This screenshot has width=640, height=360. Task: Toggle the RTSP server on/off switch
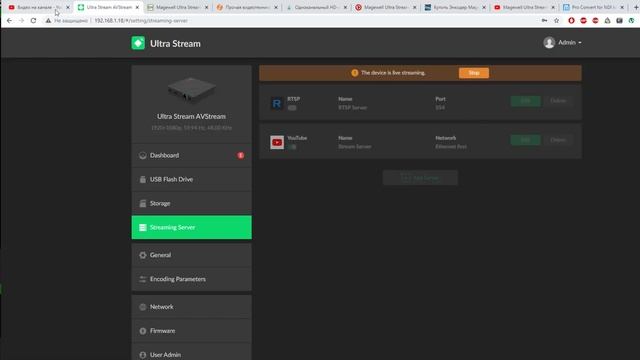tap(292, 108)
